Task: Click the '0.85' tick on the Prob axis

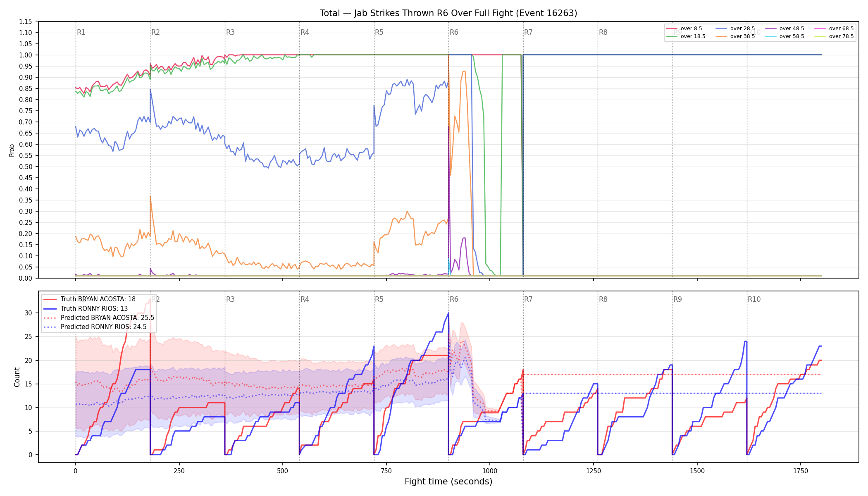Action: [26, 88]
